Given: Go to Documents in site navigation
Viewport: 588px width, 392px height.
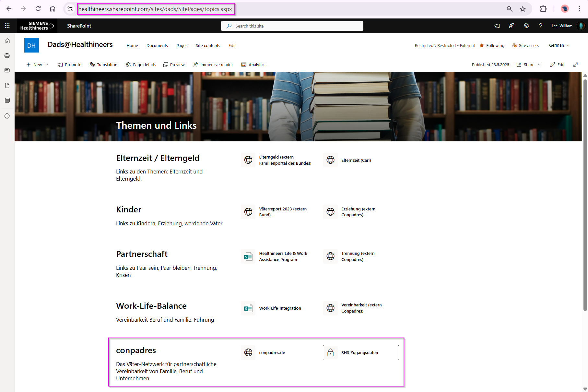Looking at the screenshot, I should [x=157, y=46].
